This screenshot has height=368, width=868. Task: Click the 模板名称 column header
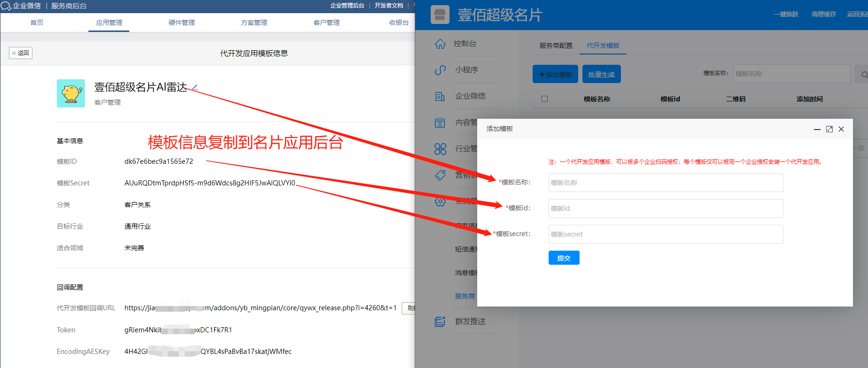[x=597, y=99]
